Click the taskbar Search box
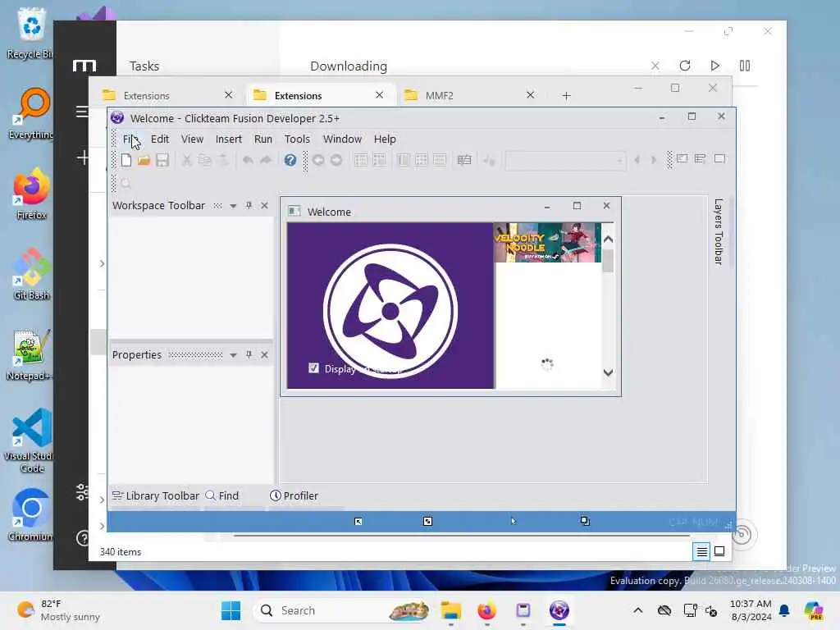 [x=343, y=610]
